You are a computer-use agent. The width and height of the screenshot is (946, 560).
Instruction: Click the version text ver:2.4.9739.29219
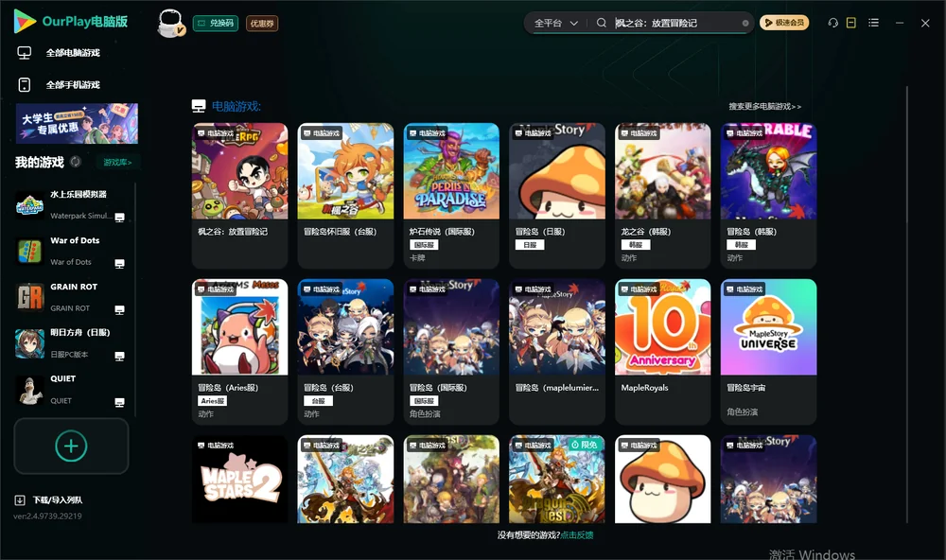pyautogui.click(x=47, y=516)
